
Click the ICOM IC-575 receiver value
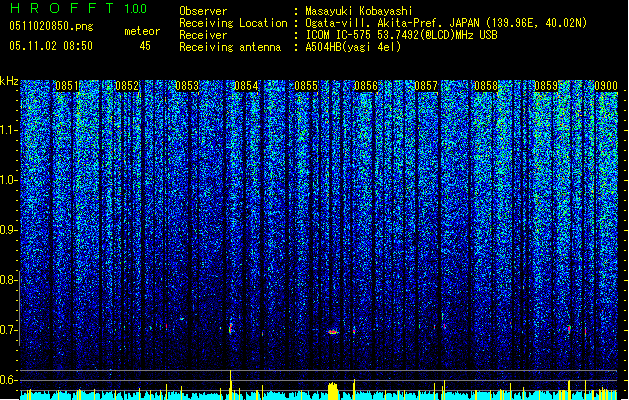coord(401,35)
